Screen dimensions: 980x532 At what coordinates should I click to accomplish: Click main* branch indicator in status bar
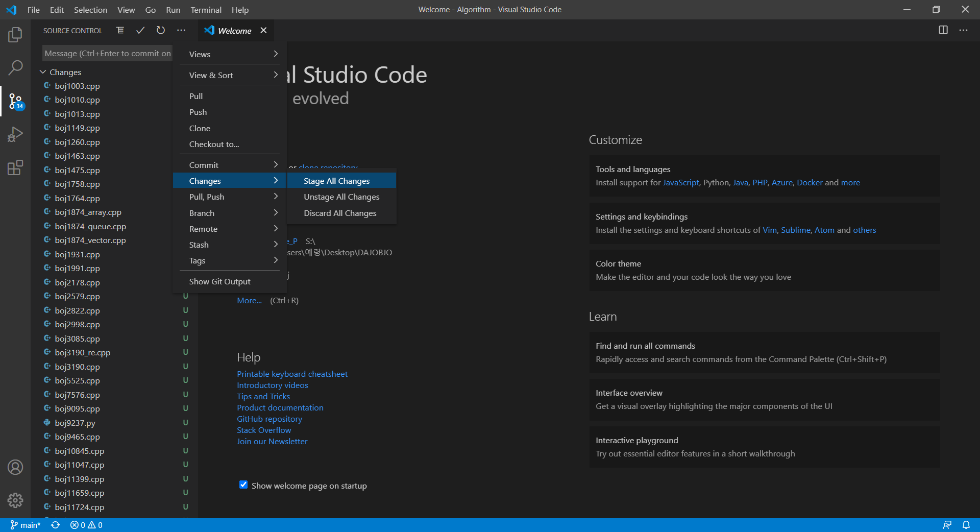click(x=26, y=525)
